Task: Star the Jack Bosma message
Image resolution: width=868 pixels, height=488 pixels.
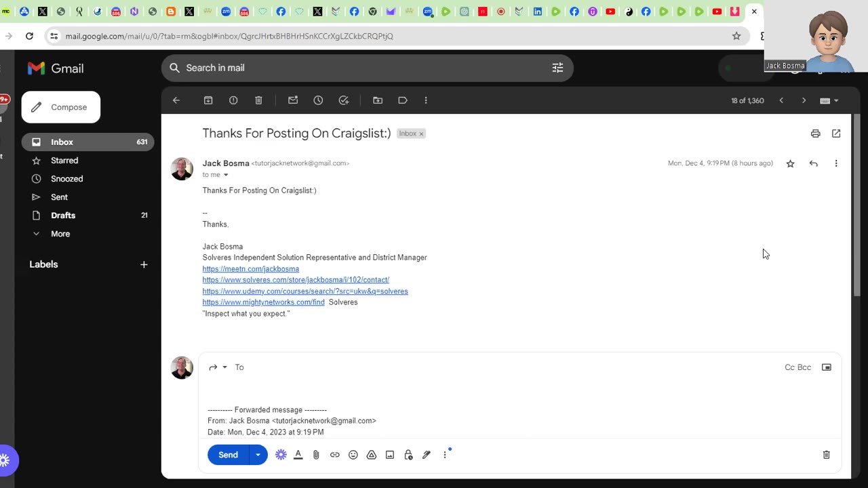Action: [x=790, y=163]
